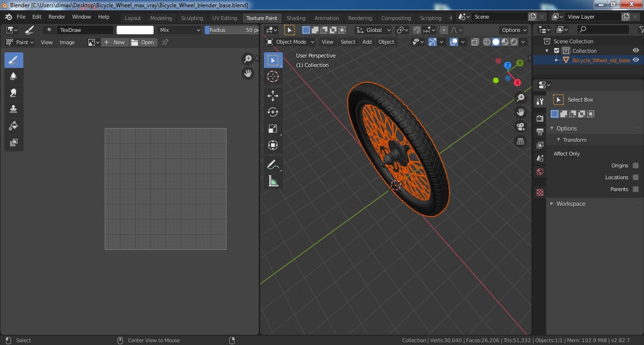Hide Bicycle_Wheel_obj_base with eye icon
644x345 pixels.
(x=636, y=60)
